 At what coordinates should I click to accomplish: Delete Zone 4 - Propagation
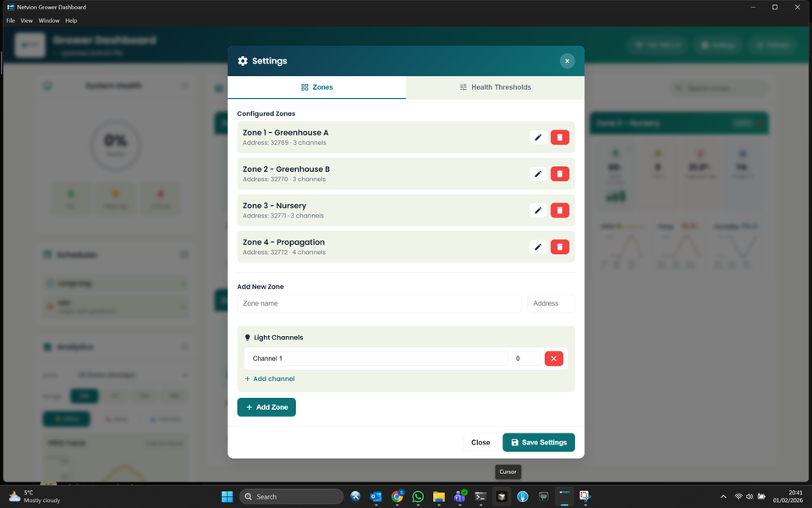point(560,246)
